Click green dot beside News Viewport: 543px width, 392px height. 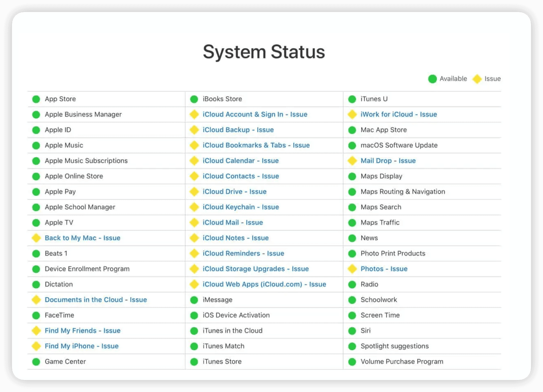coord(352,238)
